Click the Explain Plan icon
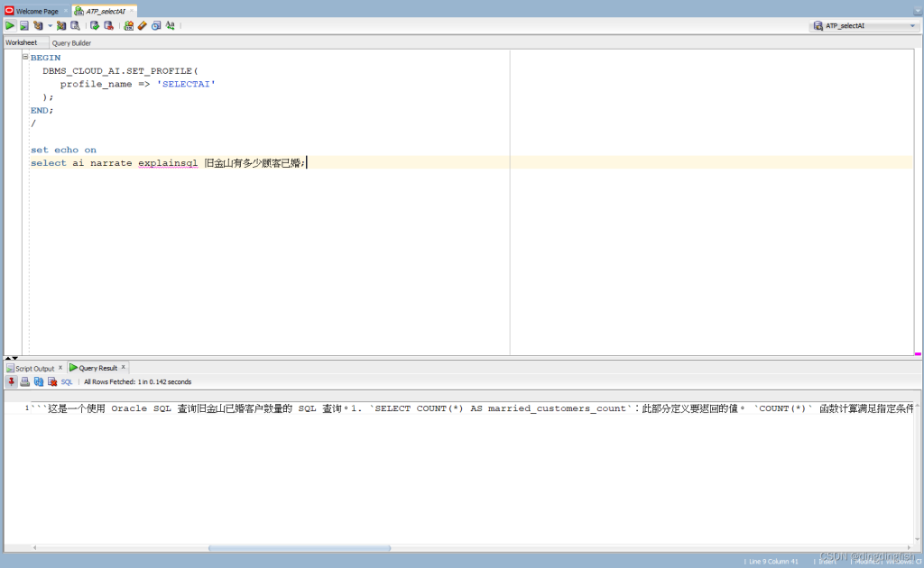This screenshot has height=568, width=924. pos(38,25)
